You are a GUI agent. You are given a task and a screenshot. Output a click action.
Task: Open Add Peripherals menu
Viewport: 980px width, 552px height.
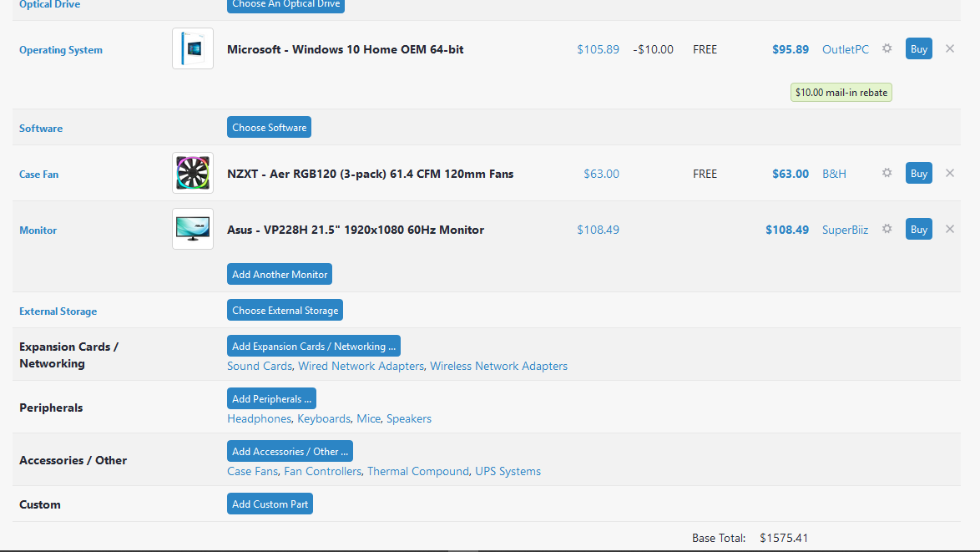tap(271, 398)
